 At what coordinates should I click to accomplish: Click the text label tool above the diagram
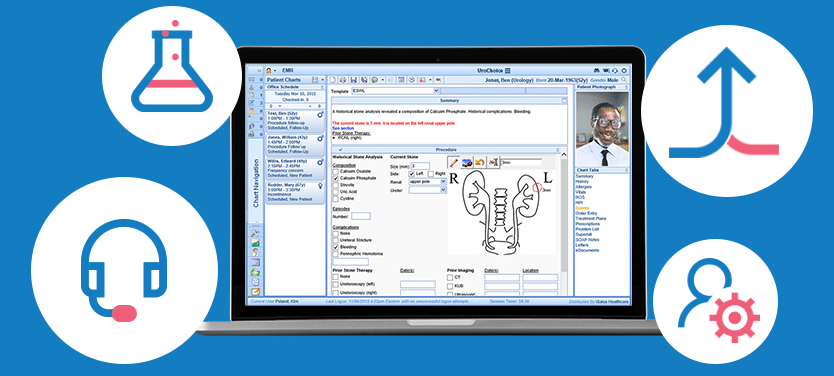pos(493,163)
